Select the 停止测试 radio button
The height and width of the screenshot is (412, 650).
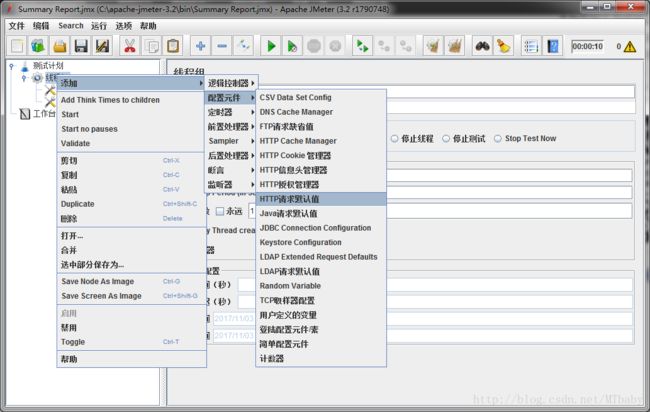(x=446, y=138)
